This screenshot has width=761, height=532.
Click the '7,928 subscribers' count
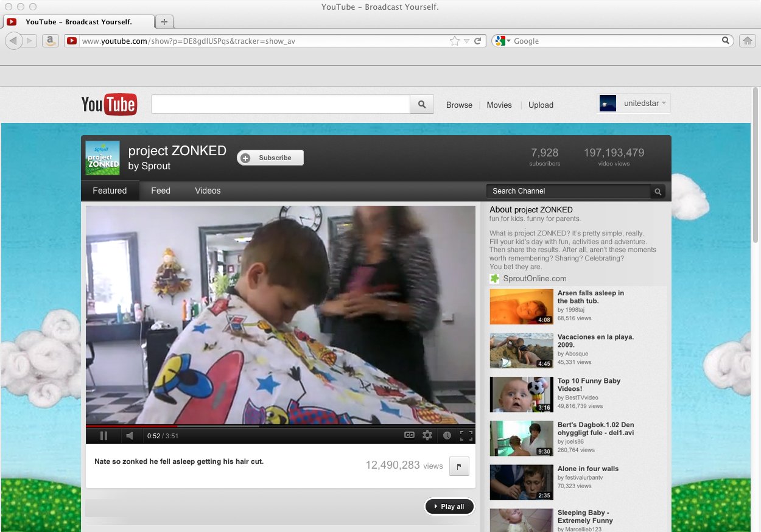[x=545, y=156]
